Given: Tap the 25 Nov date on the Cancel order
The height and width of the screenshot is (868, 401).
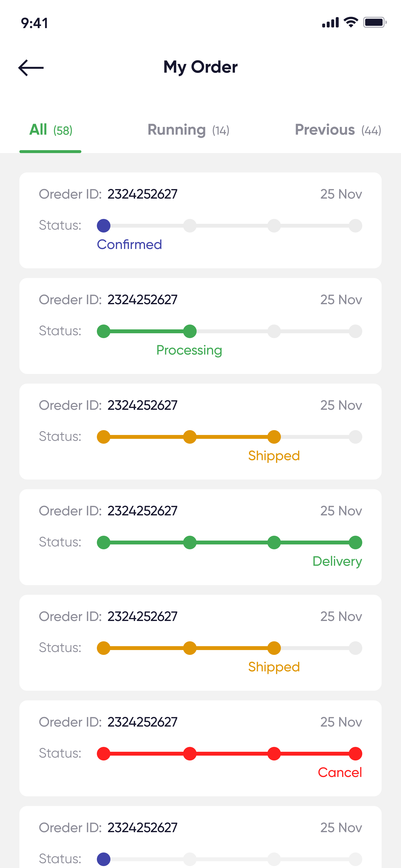Looking at the screenshot, I should click(341, 722).
